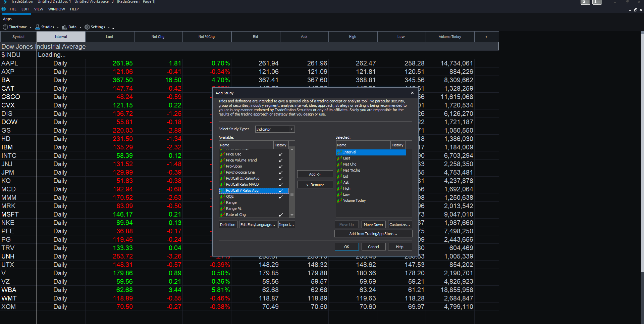The image size is (644, 324).
Task: Click the plus icon to add column
Action: tap(486, 37)
